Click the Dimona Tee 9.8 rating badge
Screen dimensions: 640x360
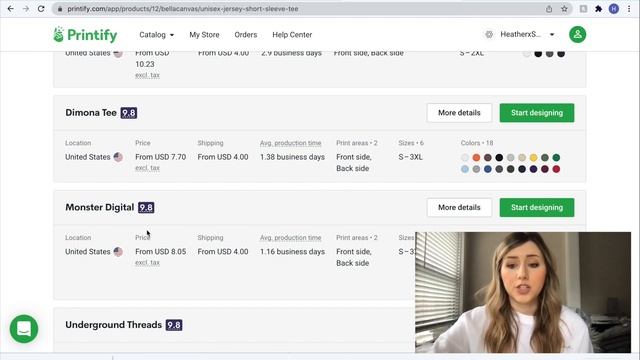[129, 113]
